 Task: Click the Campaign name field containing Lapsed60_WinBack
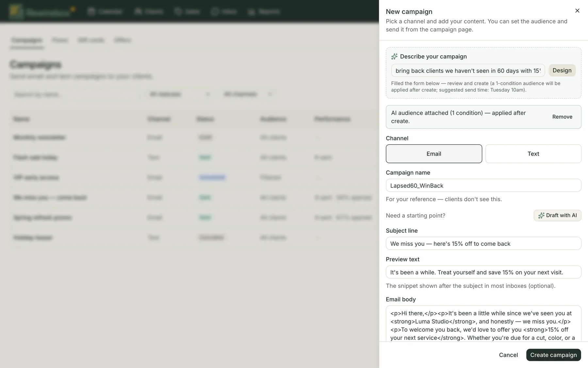(483, 185)
